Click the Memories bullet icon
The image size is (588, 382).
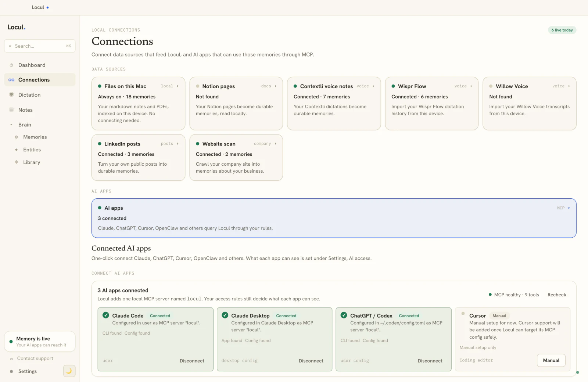pos(16,137)
